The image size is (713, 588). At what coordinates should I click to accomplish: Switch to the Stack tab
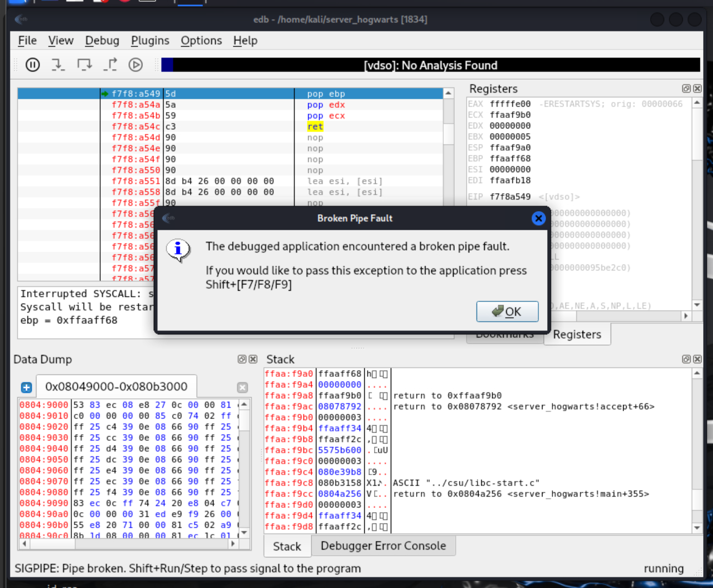pos(287,546)
